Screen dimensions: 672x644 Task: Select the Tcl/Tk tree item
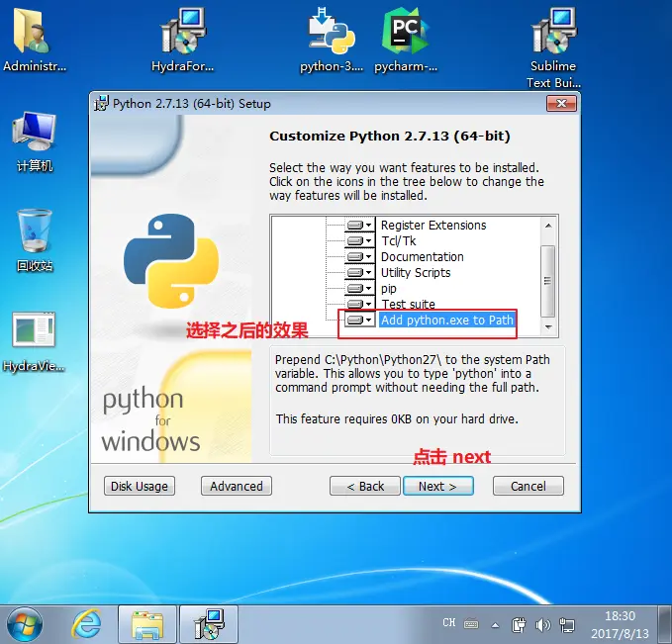pos(399,240)
